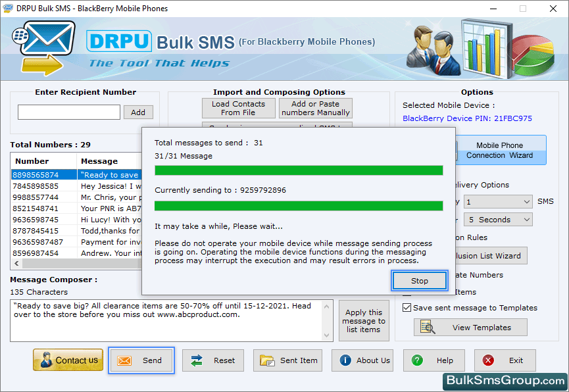Select row with number 8787845415
This screenshot has width=569, height=392.
(x=76, y=230)
